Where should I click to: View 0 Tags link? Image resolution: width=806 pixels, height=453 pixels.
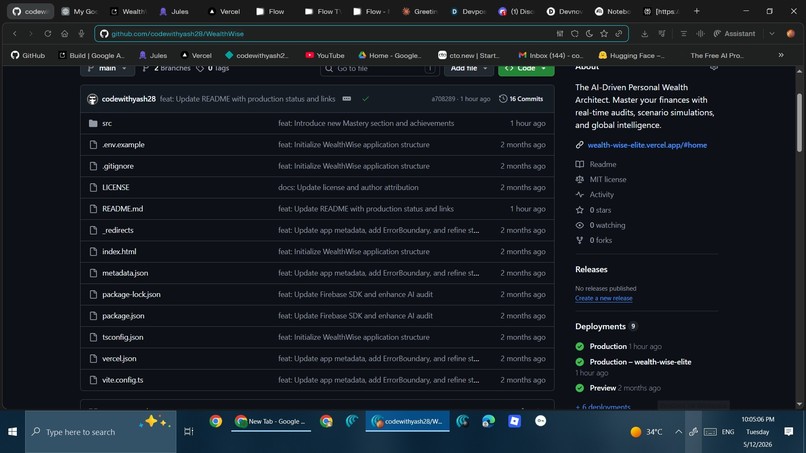tap(213, 68)
